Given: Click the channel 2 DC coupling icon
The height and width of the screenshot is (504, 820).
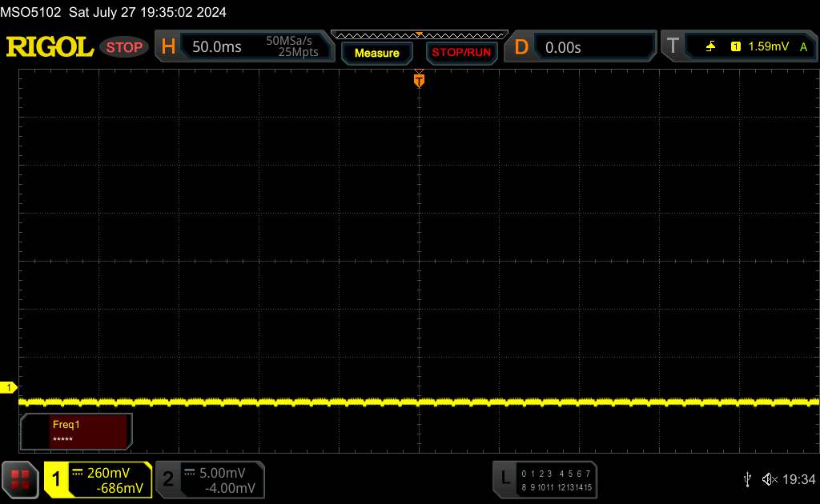Looking at the screenshot, I should point(190,473).
